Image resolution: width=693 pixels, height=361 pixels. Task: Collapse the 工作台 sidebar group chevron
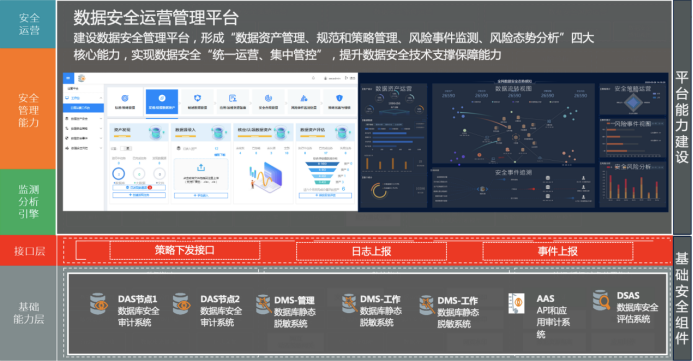[101, 98]
